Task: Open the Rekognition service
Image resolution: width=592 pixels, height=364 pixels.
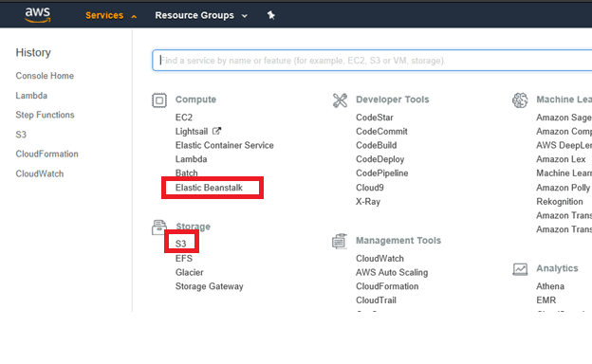Action: point(560,202)
